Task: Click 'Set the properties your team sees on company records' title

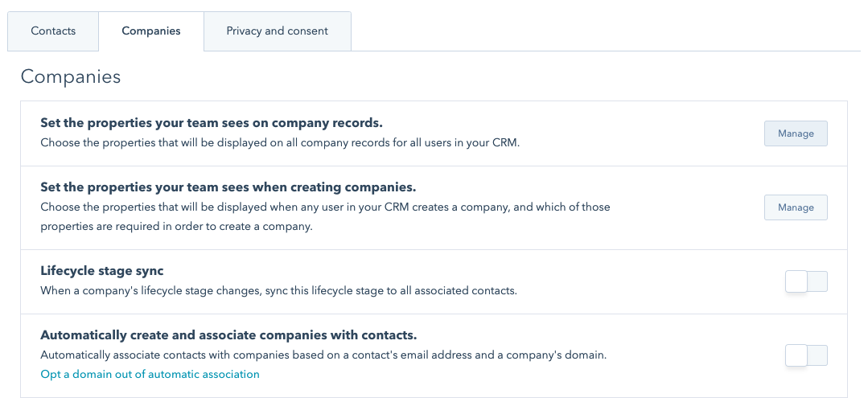Action: [x=212, y=123]
